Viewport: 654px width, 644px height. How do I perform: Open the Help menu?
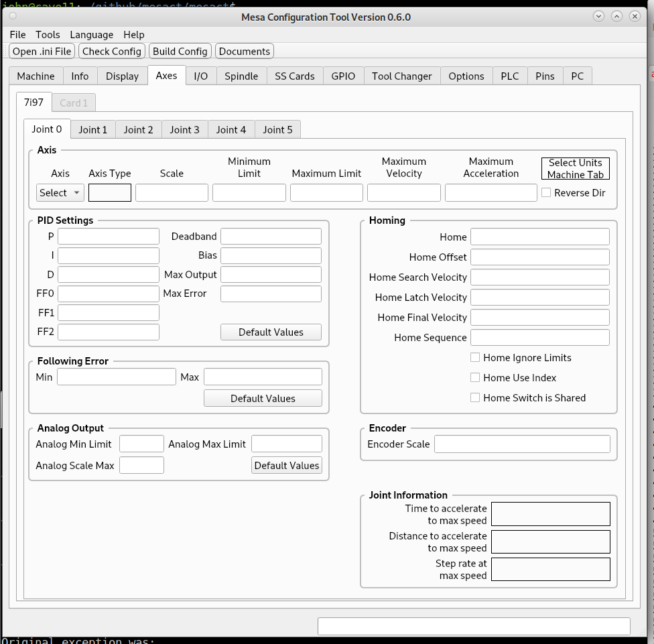pos(134,35)
